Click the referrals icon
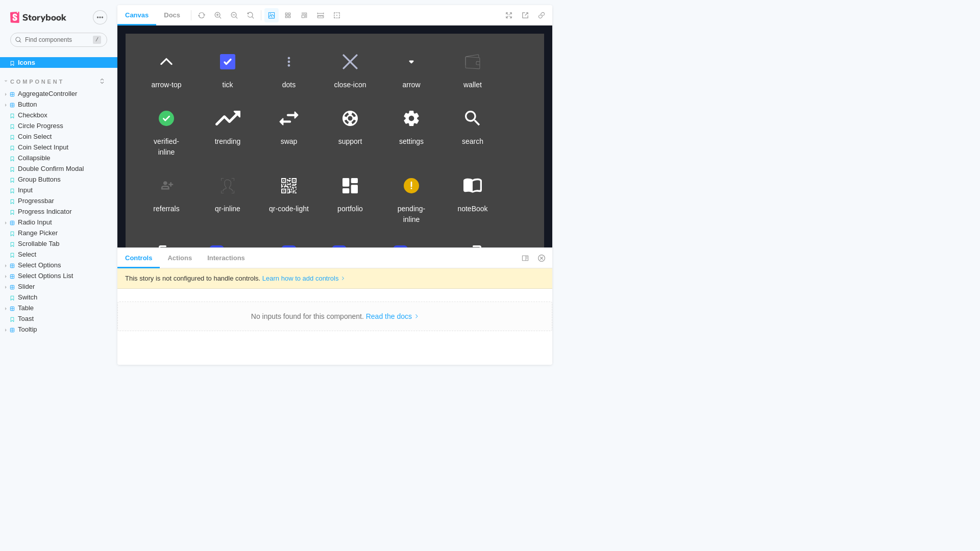 point(167,186)
